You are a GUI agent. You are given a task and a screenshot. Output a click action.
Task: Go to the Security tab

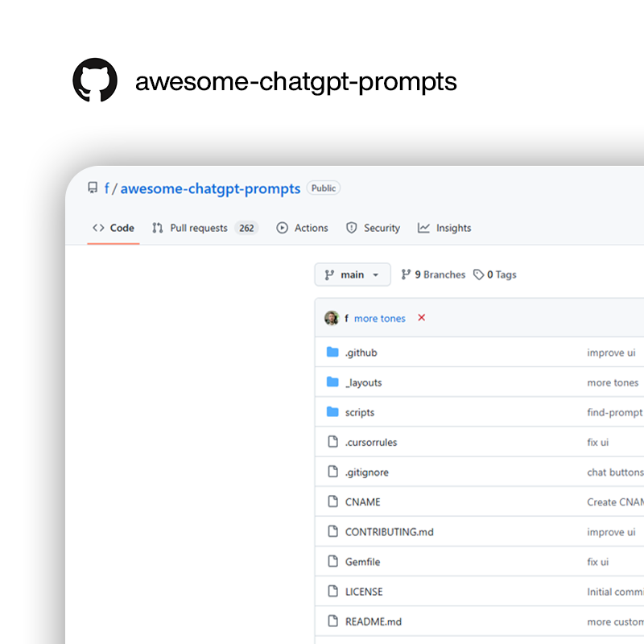[373, 228]
